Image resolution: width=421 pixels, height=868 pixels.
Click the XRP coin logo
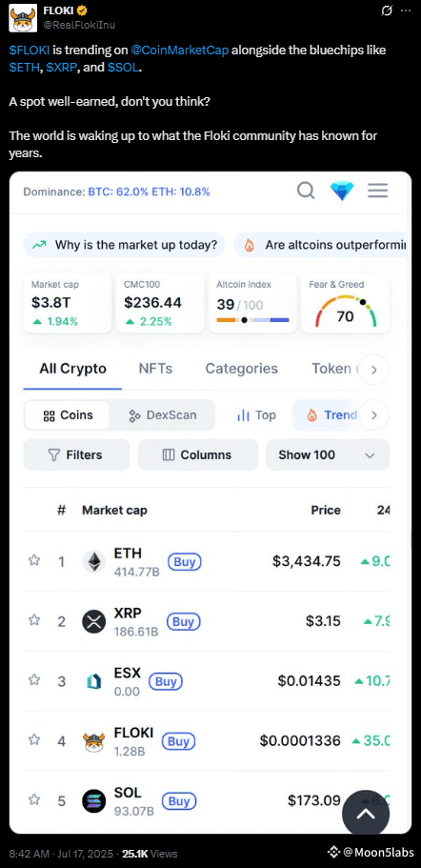tap(93, 621)
